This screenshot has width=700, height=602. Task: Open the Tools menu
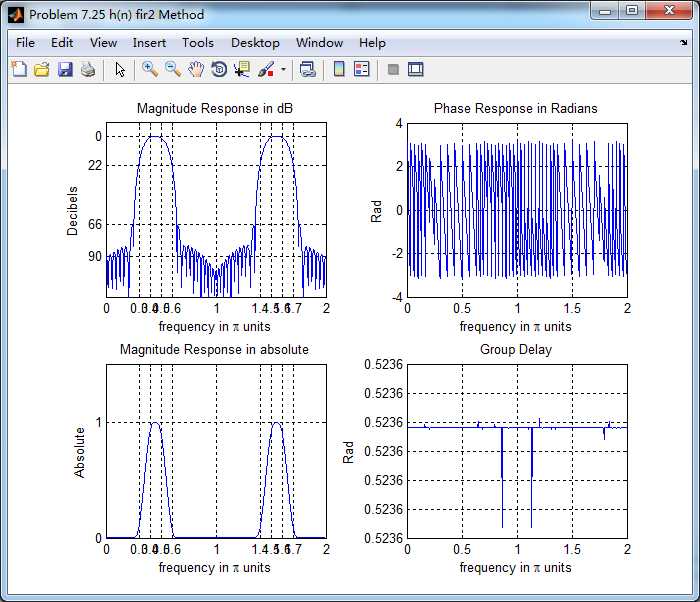(198, 43)
